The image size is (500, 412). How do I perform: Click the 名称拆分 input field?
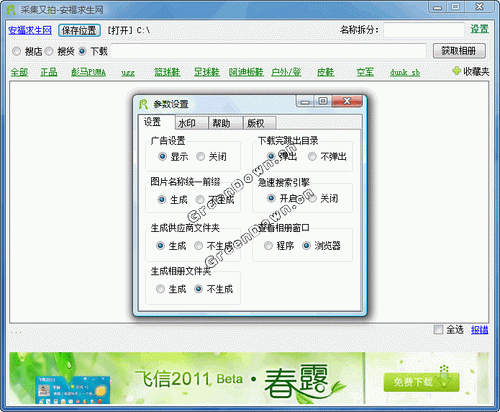tap(424, 30)
